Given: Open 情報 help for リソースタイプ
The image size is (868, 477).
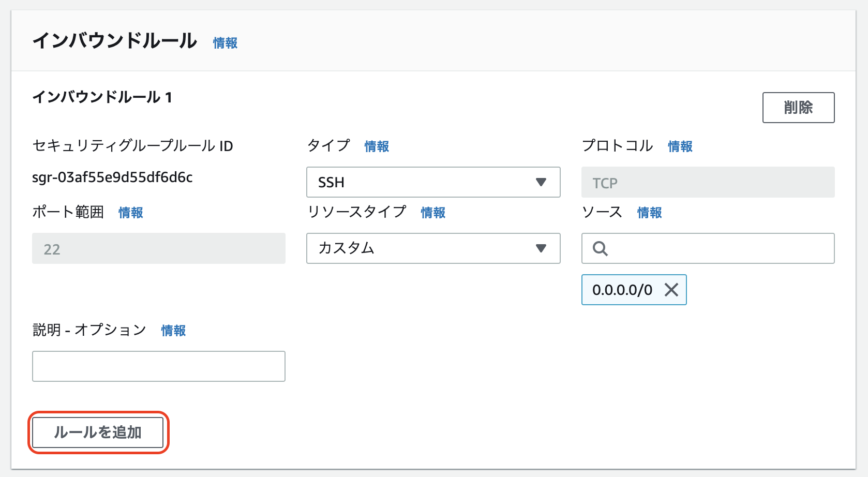Looking at the screenshot, I should click(x=433, y=213).
